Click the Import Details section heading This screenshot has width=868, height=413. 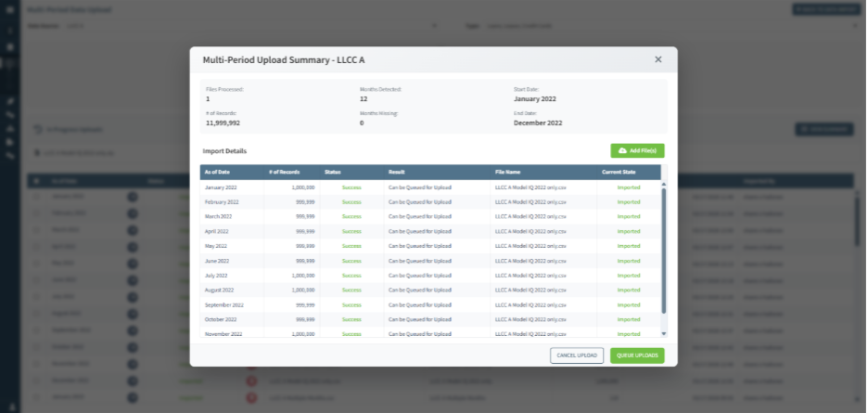pos(224,150)
